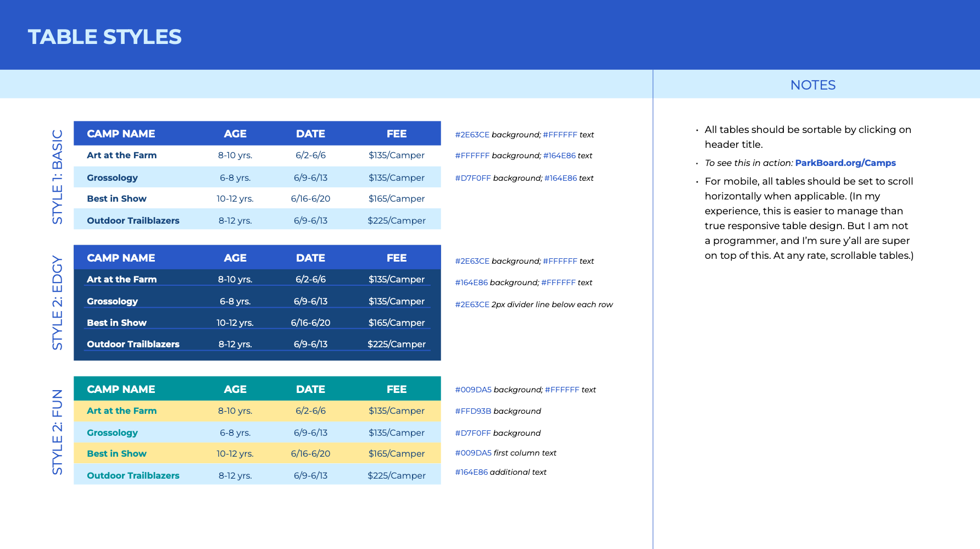This screenshot has width=980, height=549.
Task: Select 'Grossology' in the Basic table
Action: click(x=112, y=178)
